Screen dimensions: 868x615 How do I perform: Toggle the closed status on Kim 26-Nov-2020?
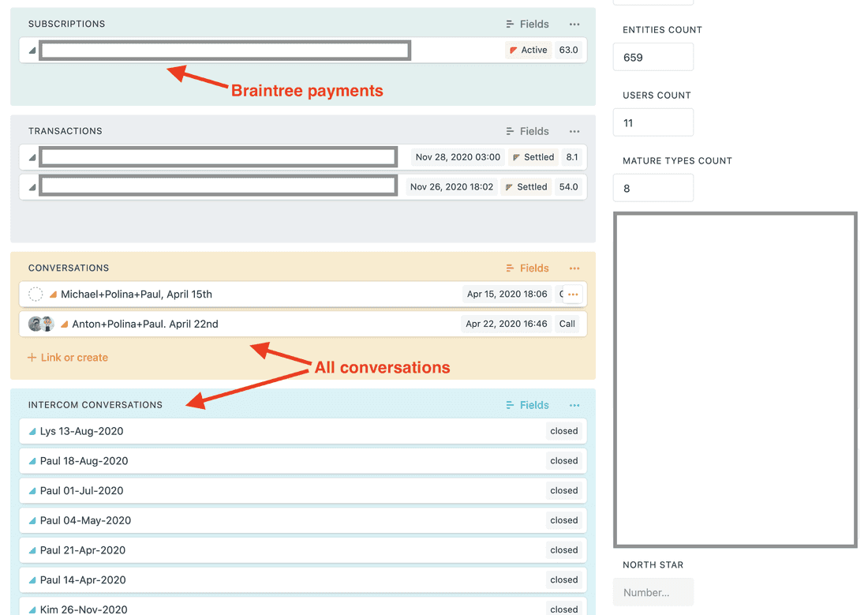point(563,609)
